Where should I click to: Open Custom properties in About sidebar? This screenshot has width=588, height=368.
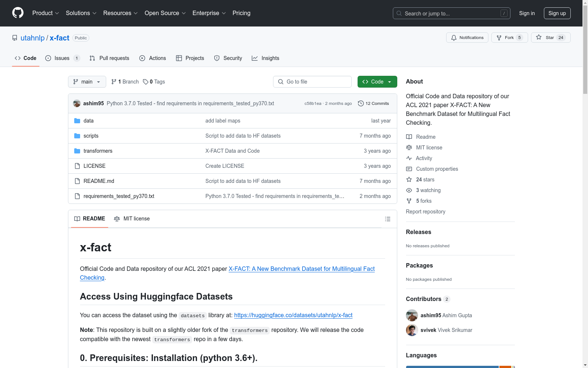coord(432,169)
